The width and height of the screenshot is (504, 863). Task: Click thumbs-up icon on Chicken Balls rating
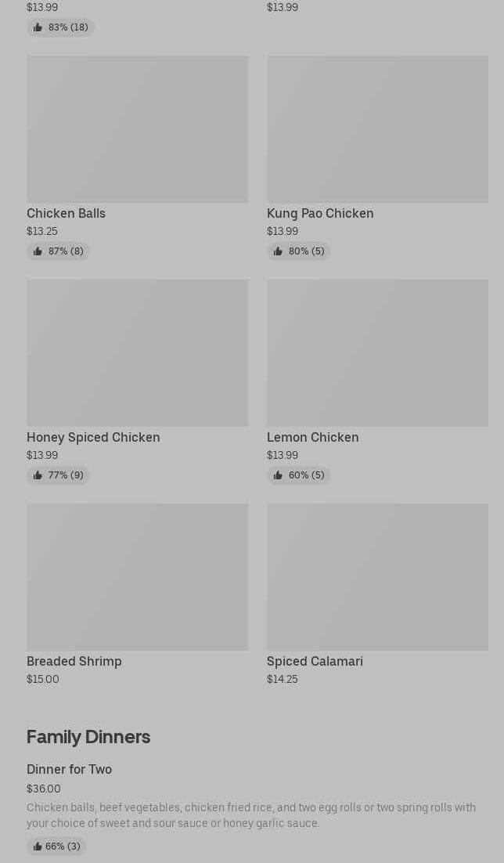pyautogui.click(x=38, y=251)
